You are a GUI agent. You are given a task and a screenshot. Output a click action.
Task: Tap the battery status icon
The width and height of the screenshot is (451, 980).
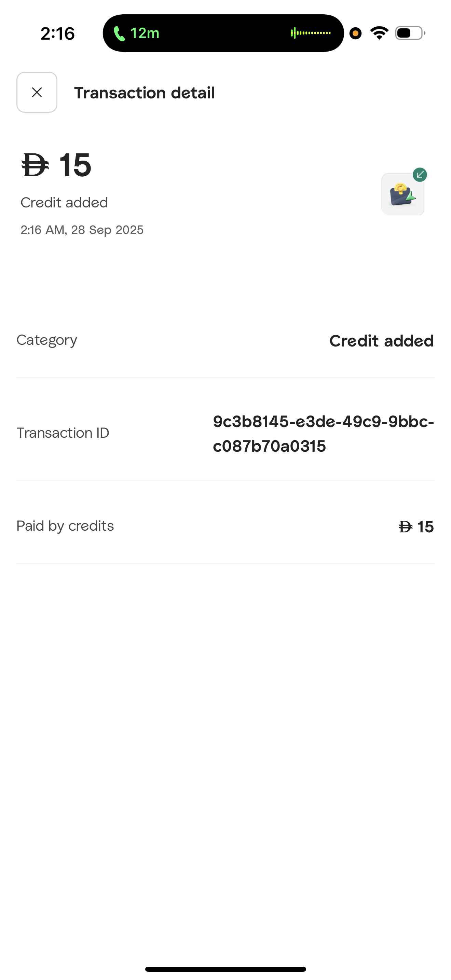(x=410, y=33)
